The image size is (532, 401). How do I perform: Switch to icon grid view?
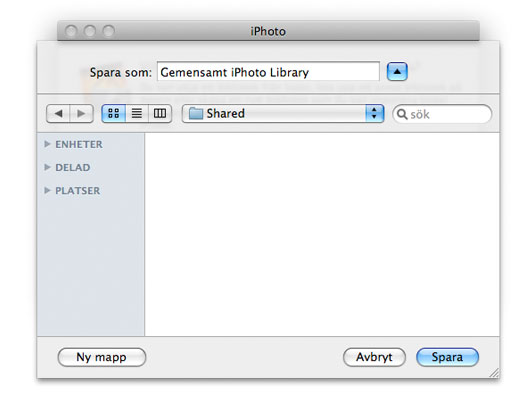(x=113, y=113)
